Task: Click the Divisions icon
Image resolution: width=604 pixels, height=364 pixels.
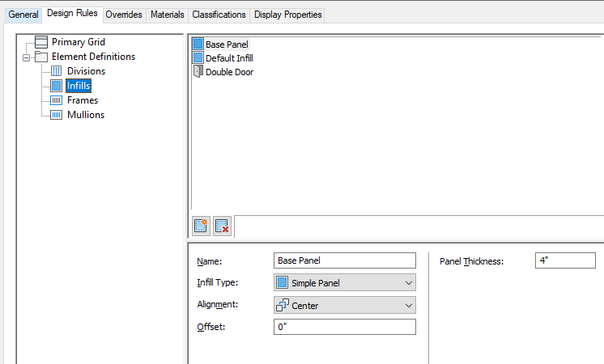Action: (56, 71)
